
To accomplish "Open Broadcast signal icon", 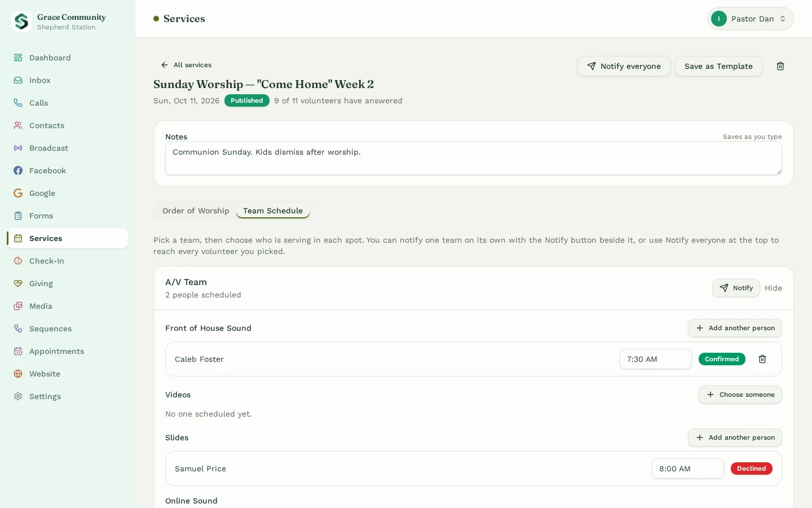I will coord(18,148).
